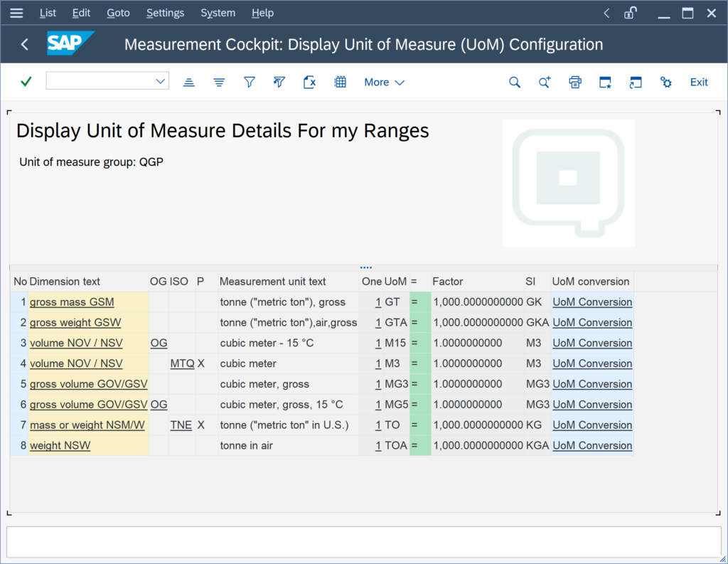
Task: Open the layout grid icon
Action: [x=341, y=83]
